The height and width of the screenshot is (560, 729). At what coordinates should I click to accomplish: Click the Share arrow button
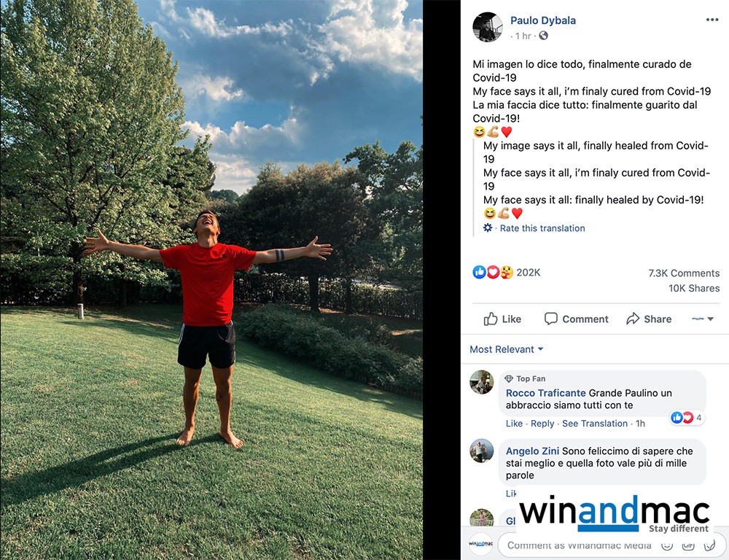[x=649, y=319]
